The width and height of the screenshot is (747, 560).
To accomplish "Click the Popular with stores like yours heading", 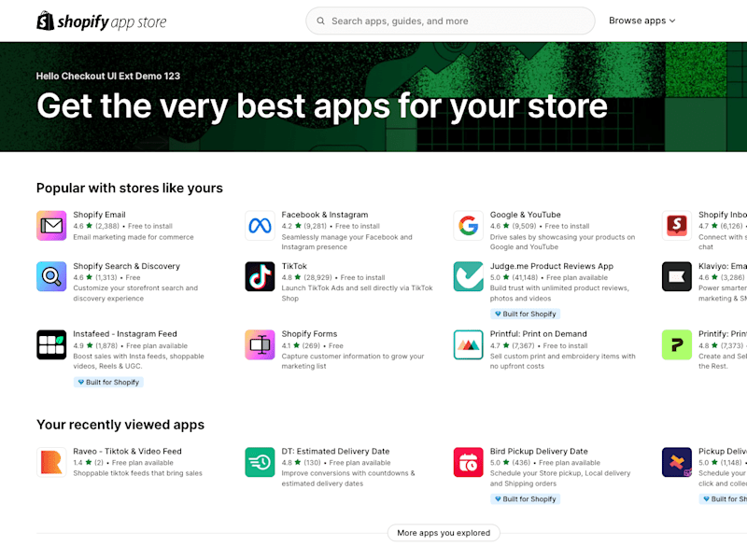I will 130,189.
